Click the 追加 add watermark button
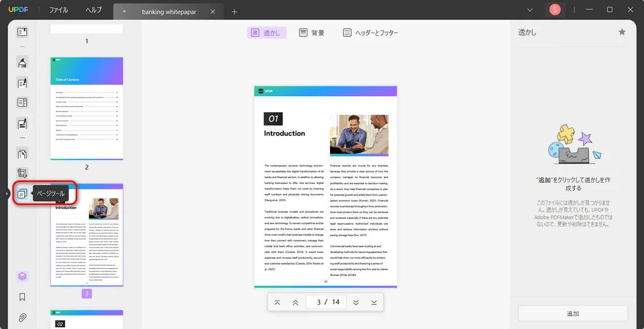Viewport: 644px width, 329px height. 573,313
